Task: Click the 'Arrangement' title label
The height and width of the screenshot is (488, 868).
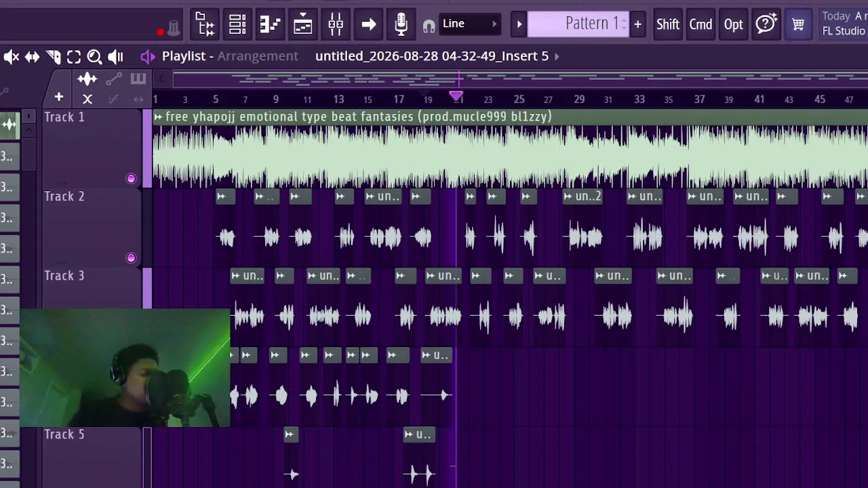Action: (x=258, y=56)
